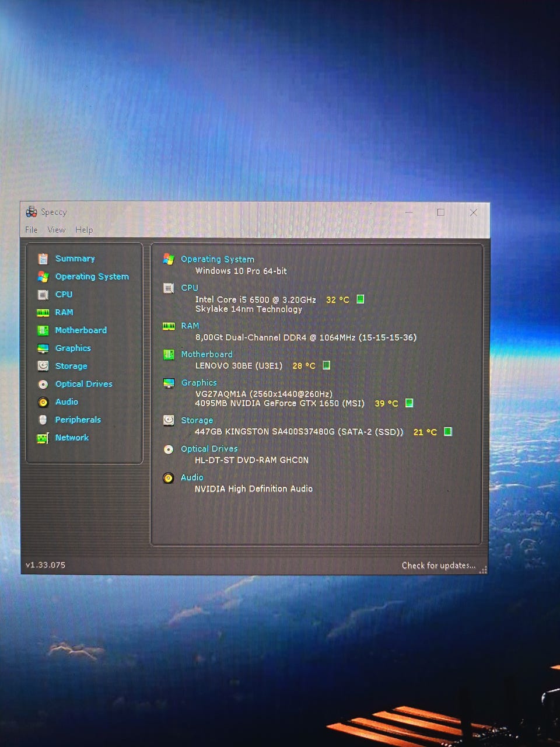Click the Optical Drives disc icon in summary pane
This screenshot has height=747, width=560.
pos(169,449)
